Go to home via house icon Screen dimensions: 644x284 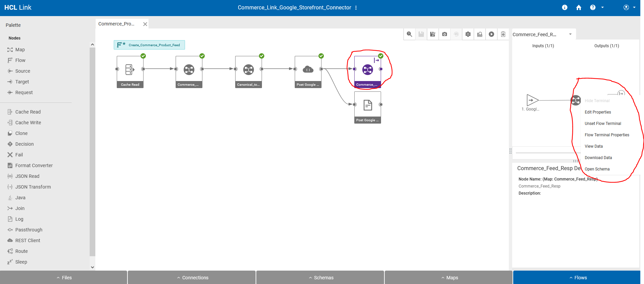click(x=579, y=7)
